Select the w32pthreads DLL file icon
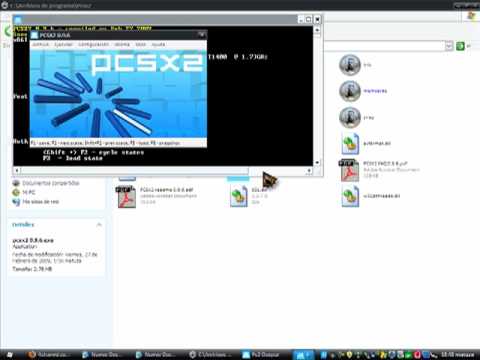Viewport: 480px width, 360px height. (350, 196)
